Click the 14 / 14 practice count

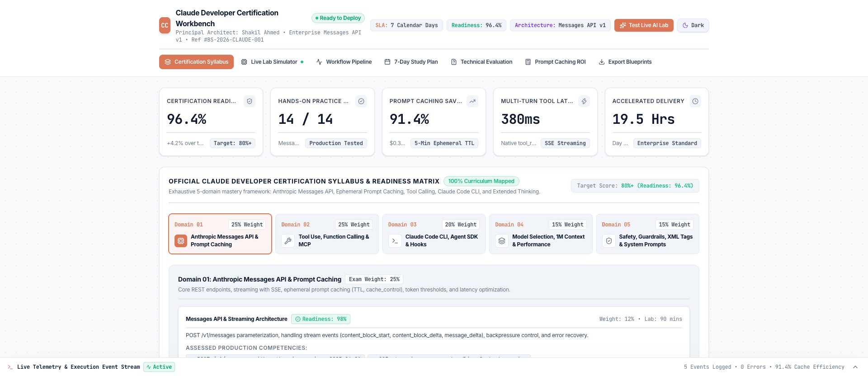[306, 119]
